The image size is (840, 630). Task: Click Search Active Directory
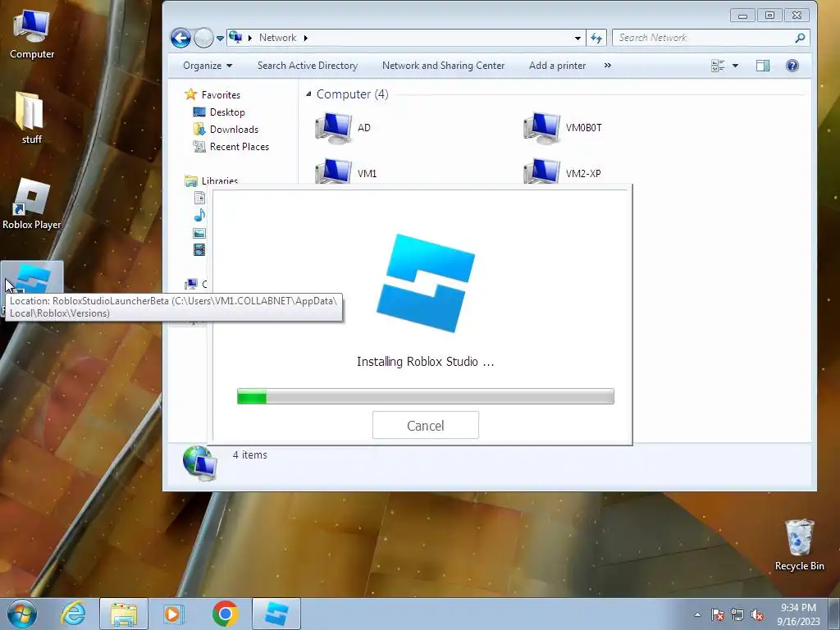tap(308, 66)
